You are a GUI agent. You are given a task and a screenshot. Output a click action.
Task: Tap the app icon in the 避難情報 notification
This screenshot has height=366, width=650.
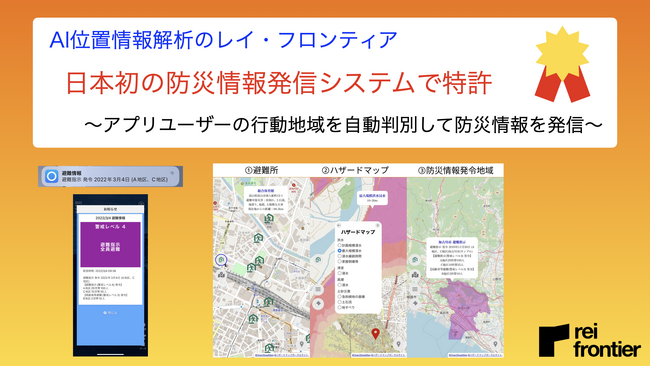51,176
